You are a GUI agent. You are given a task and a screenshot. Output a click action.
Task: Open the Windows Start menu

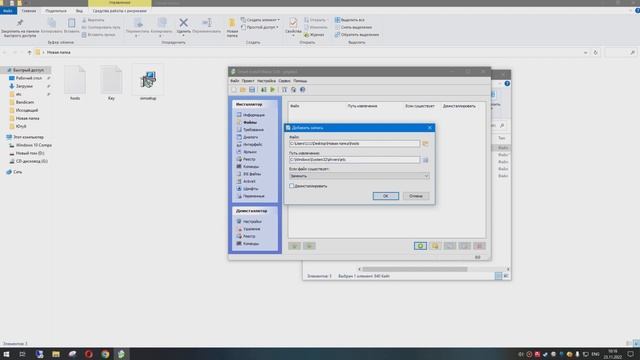click(7, 354)
